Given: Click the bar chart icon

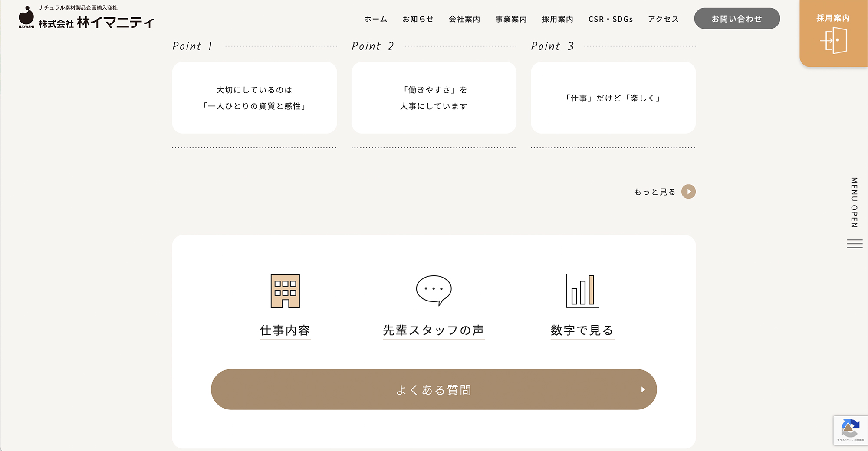Looking at the screenshot, I should [582, 291].
